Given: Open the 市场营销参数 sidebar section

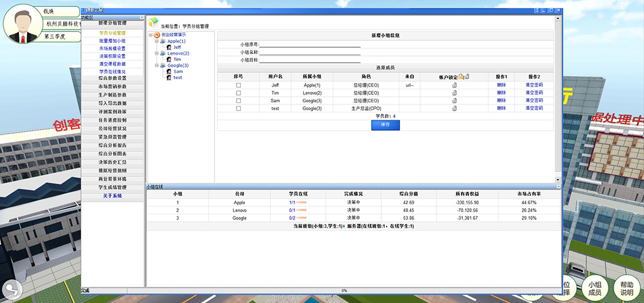Looking at the screenshot, I should [x=113, y=86].
